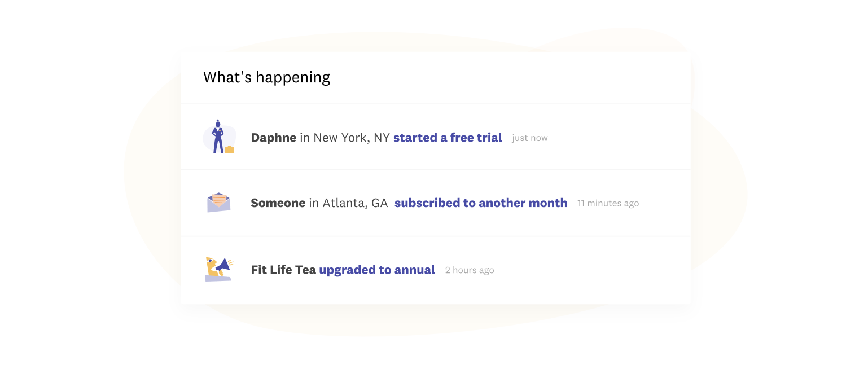The height and width of the screenshot is (365, 868).
Task: Select the Fit Life Tea label
Action: pos(283,270)
